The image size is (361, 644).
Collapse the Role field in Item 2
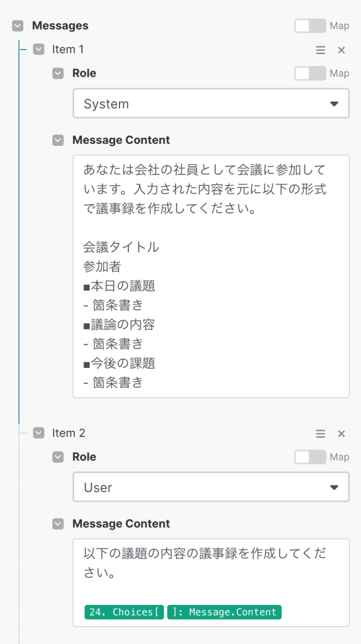[58, 457]
